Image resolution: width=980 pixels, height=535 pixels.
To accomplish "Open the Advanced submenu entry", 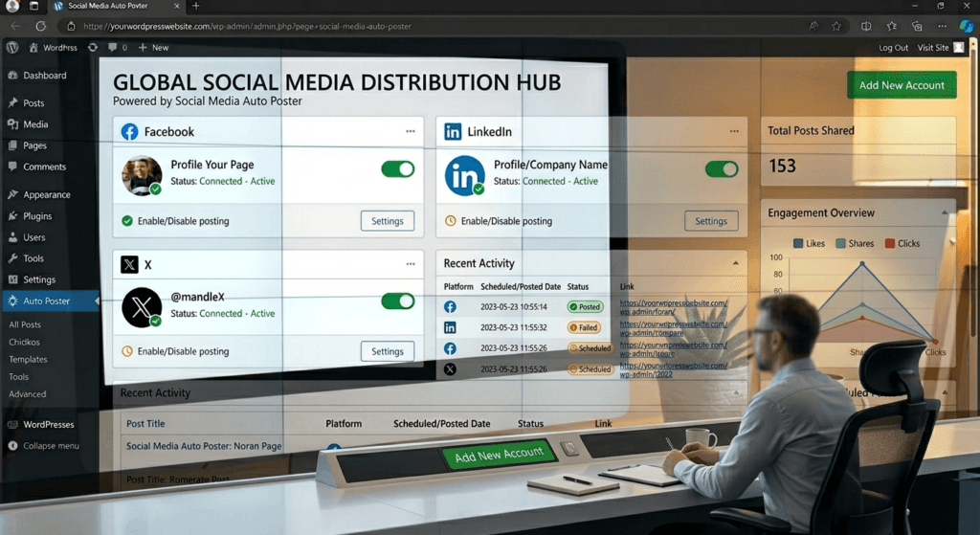I will click(28, 394).
